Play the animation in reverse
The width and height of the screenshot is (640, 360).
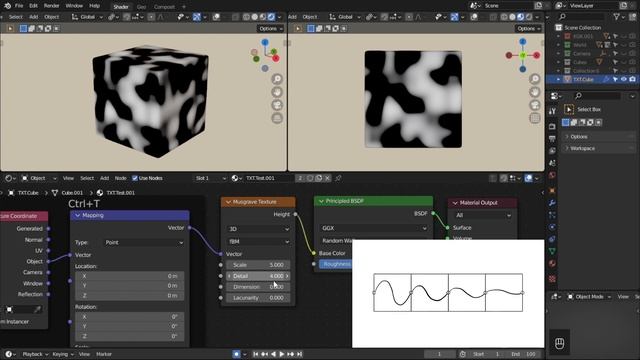point(273,354)
